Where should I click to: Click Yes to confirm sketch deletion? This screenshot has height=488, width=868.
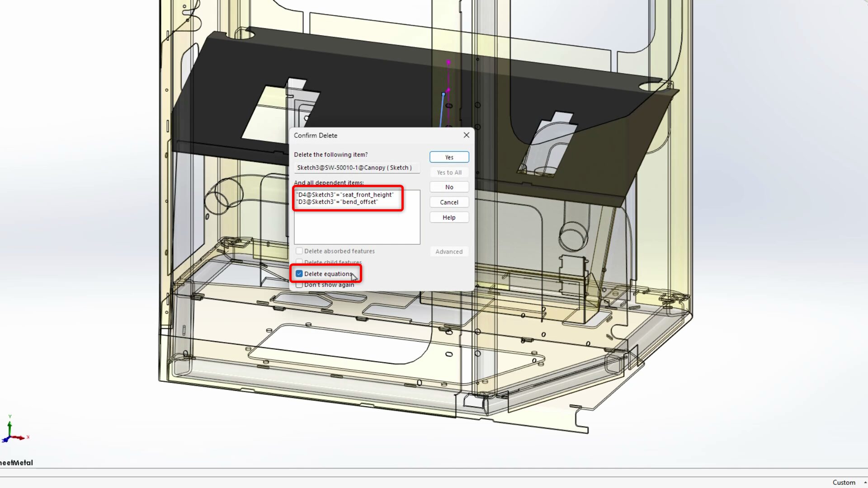[x=449, y=157]
